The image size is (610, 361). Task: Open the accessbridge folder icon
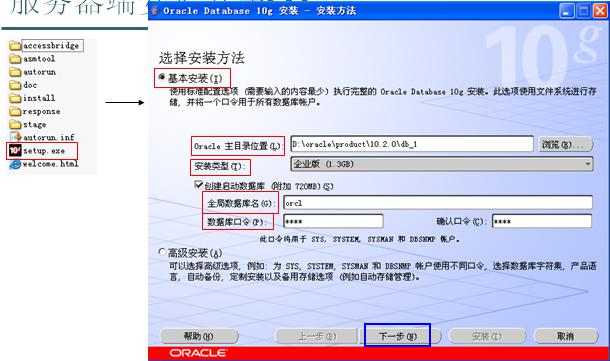[15, 46]
